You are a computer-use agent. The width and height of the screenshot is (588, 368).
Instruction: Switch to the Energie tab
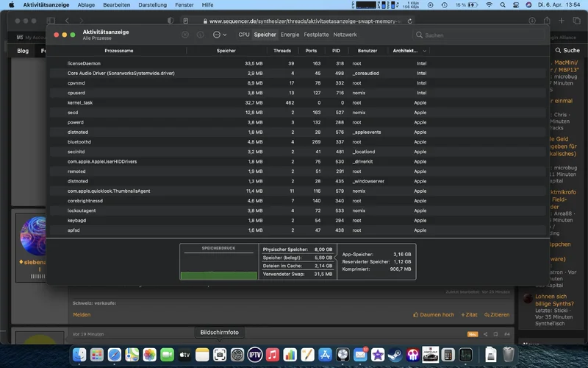click(x=290, y=35)
